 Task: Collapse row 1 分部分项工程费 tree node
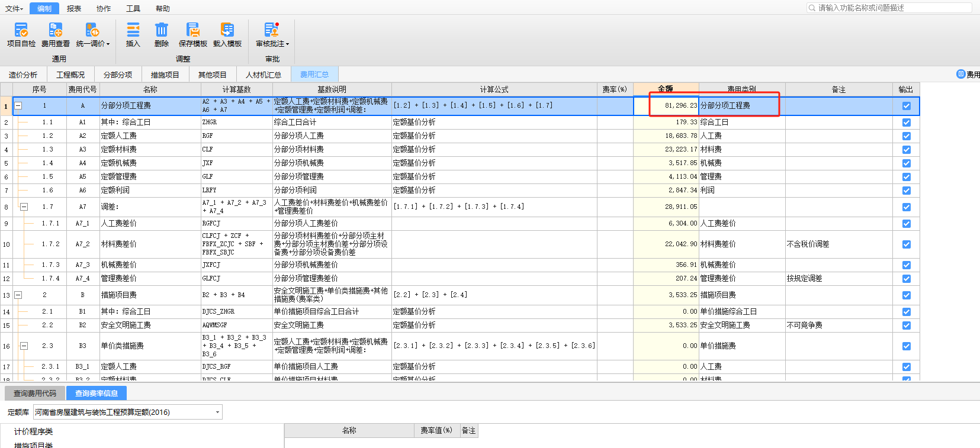click(x=18, y=106)
